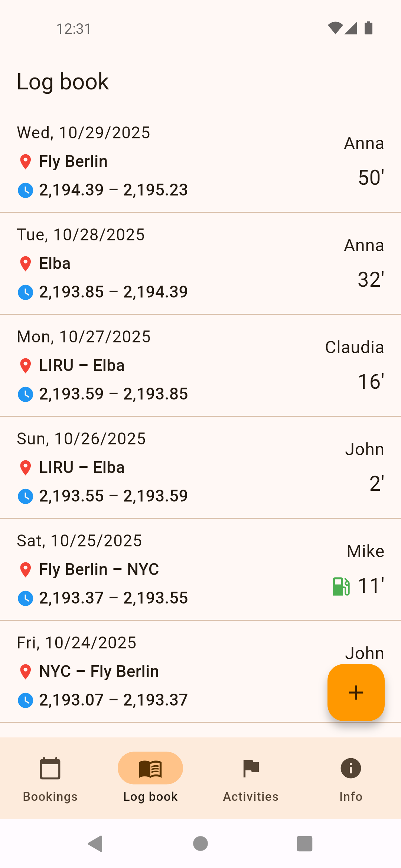Tap the location pin beside NYC – Fly Berlin
Screen dimensions: 401x868
25,672
